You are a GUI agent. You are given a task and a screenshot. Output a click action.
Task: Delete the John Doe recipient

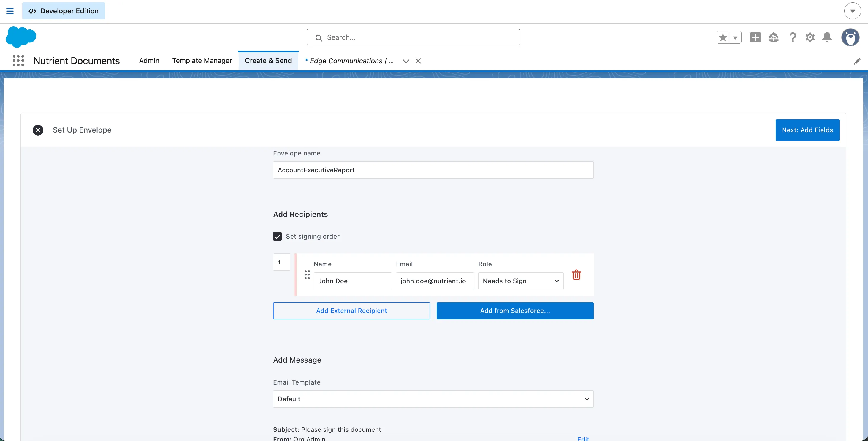576,275
